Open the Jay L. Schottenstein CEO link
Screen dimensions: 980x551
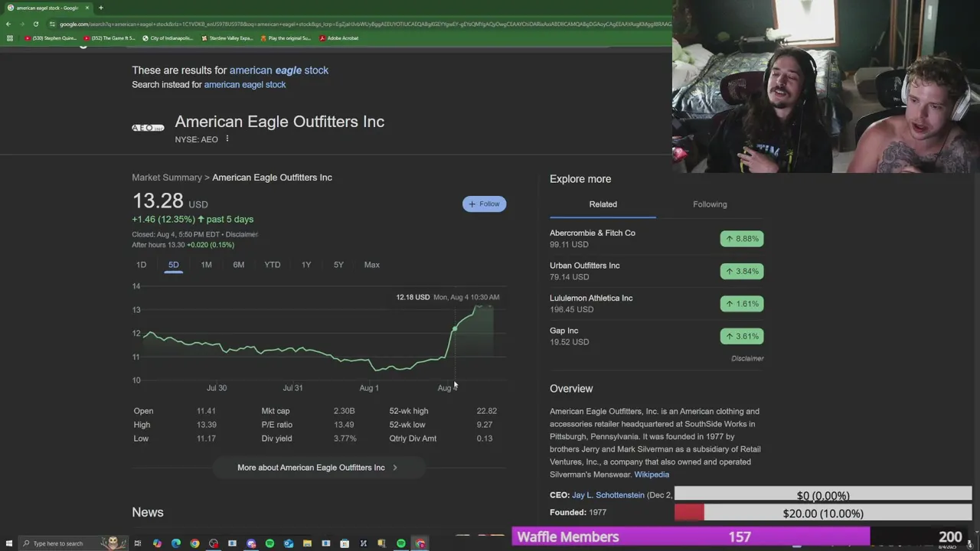608,495
